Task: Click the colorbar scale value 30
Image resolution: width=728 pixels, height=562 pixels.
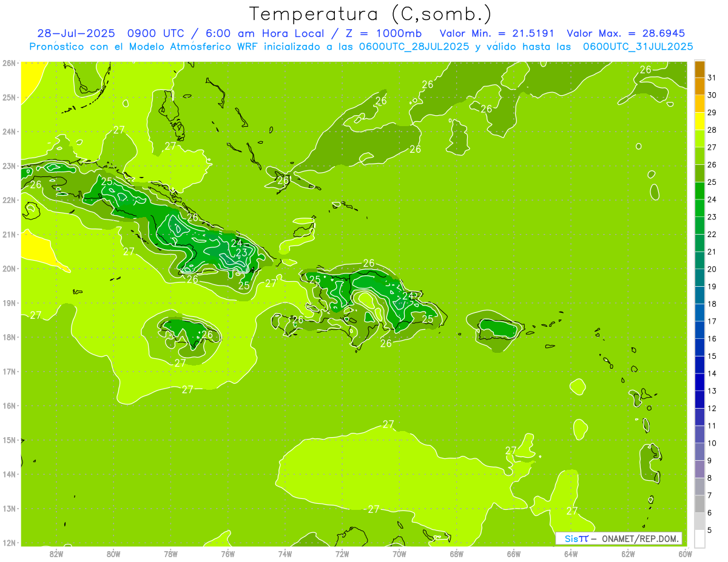Action: tap(712, 95)
